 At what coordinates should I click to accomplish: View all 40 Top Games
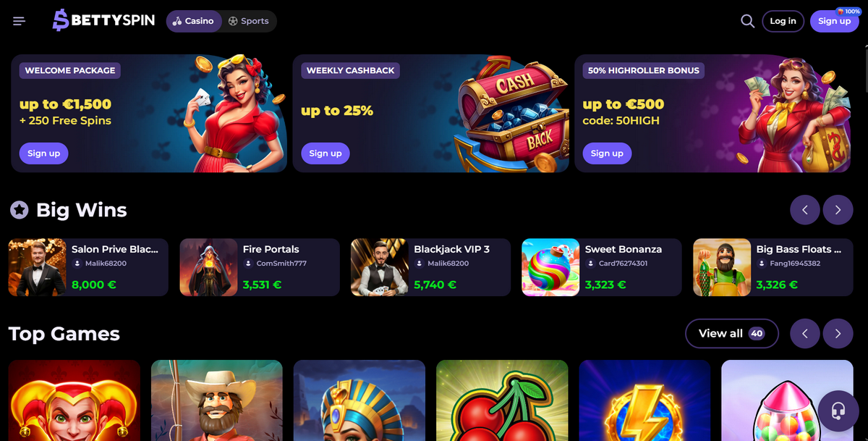click(x=731, y=334)
